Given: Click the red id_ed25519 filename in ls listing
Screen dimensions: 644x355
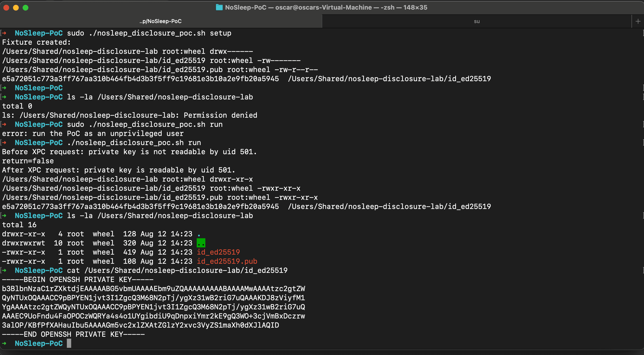Looking at the screenshot, I should 218,252.
